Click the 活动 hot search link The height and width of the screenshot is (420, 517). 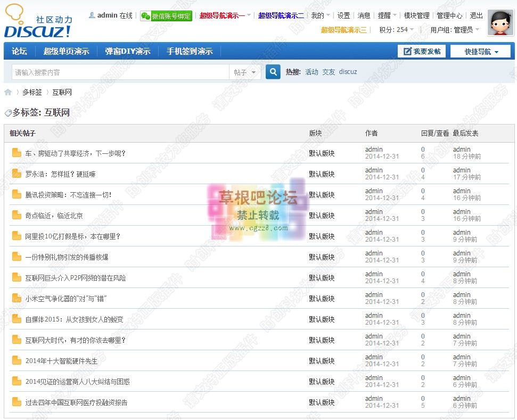click(311, 71)
